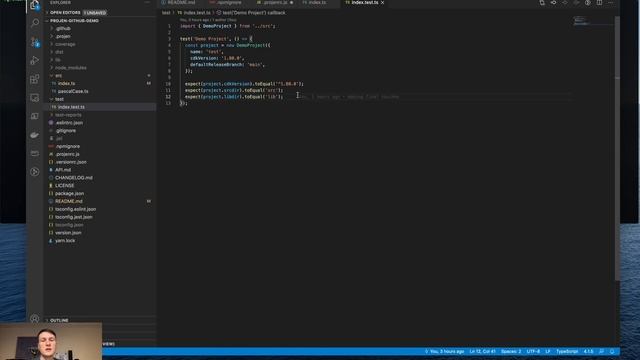Image resolution: width=640 pixels, height=360 pixels.
Task: Expand the .github folder
Action: (63, 29)
